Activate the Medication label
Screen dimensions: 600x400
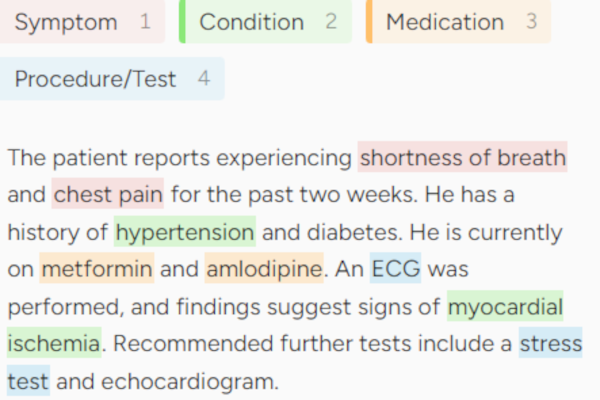click(x=445, y=22)
